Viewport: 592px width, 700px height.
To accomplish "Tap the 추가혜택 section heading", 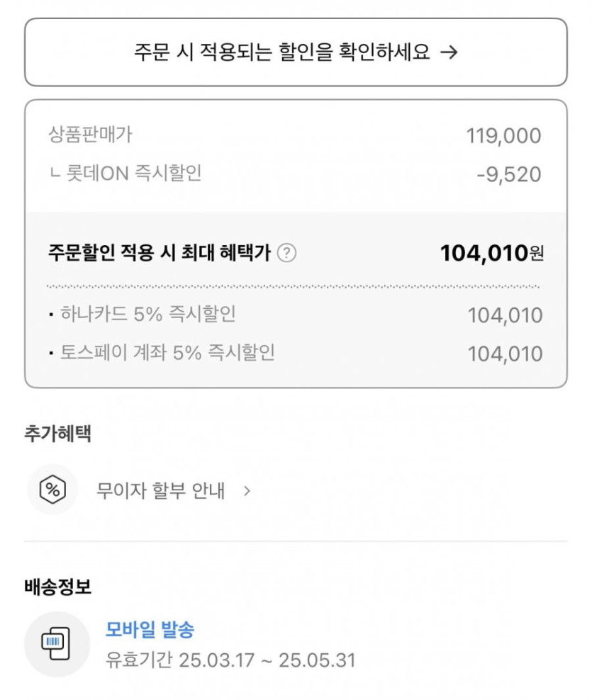I will (x=57, y=434).
